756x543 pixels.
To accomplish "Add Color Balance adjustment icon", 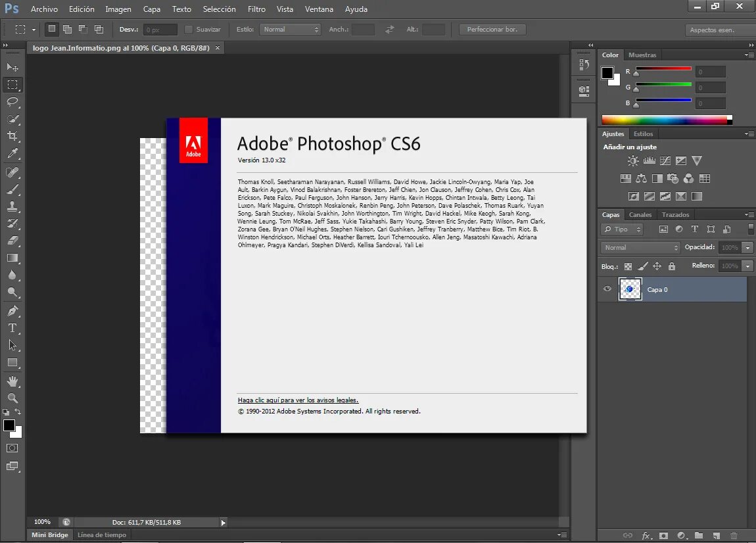I will pos(641,179).
